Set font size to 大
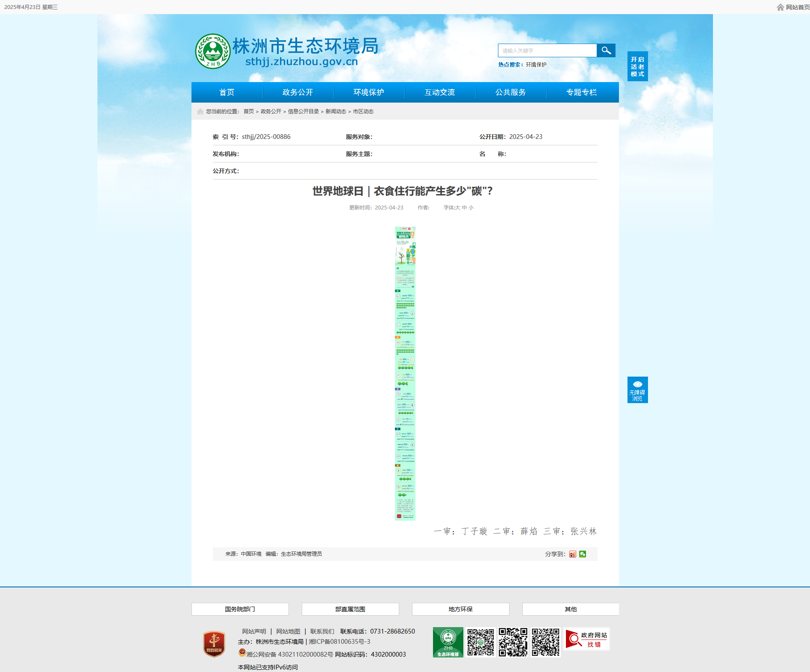Image resolution: width=810 pixels, height=672 pixels. 457,208
